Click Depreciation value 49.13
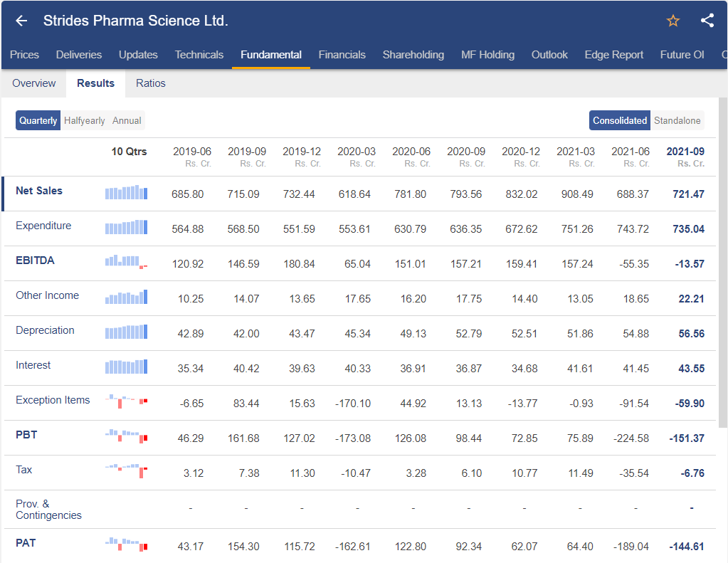The height and width of the screenshot is (563, 728). [x=413, y=334]
